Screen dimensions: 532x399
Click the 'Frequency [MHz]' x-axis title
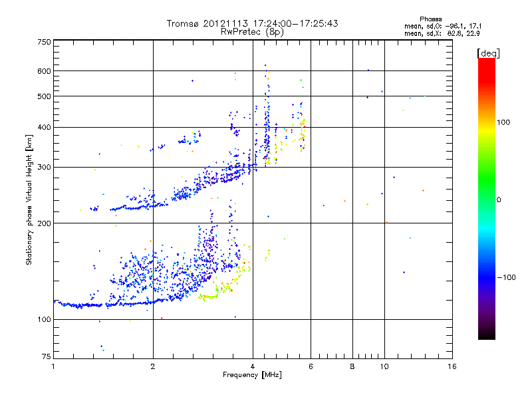coord(252,375)
